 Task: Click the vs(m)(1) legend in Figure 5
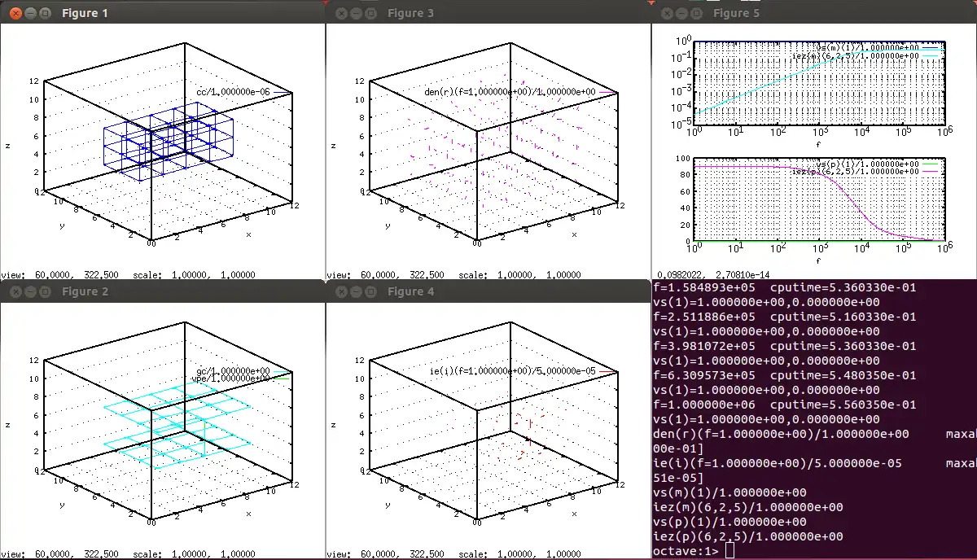point(867,48)
